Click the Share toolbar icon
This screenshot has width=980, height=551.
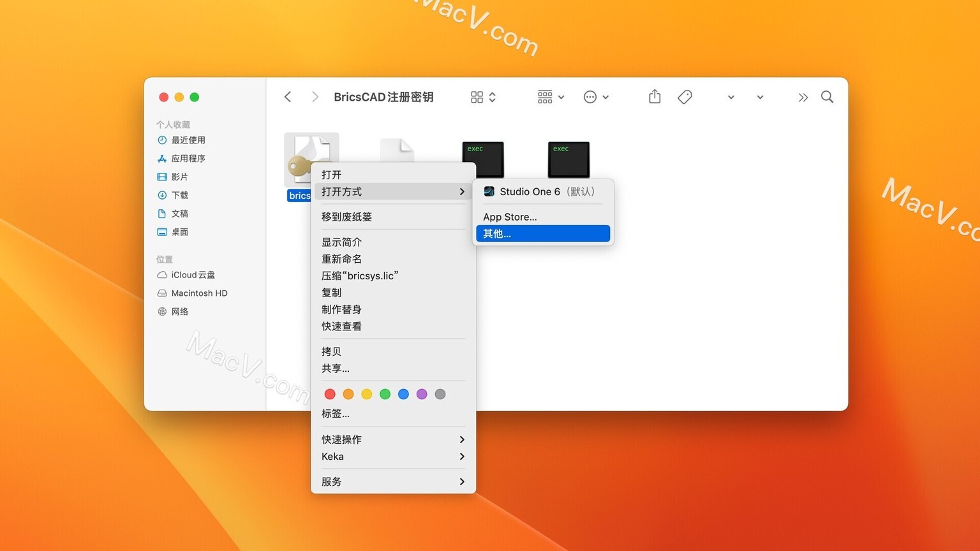(655, 96)
